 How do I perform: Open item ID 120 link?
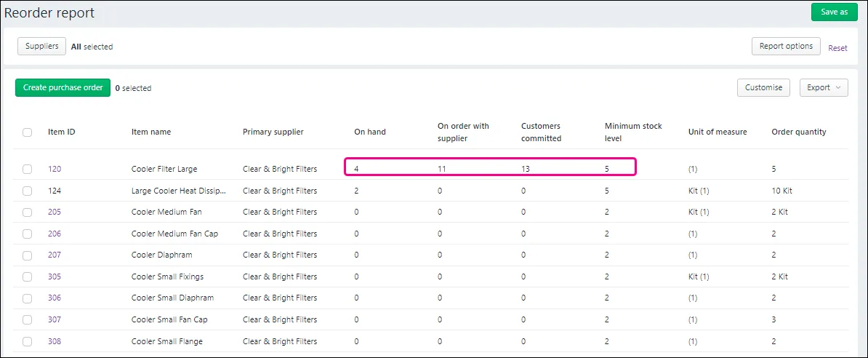pos(55,169)
